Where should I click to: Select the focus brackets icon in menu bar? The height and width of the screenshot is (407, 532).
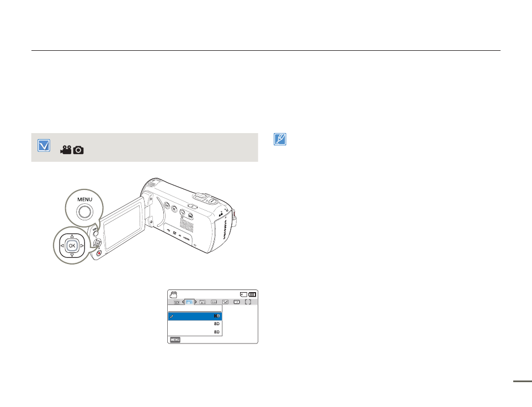(x=248, y=302)
